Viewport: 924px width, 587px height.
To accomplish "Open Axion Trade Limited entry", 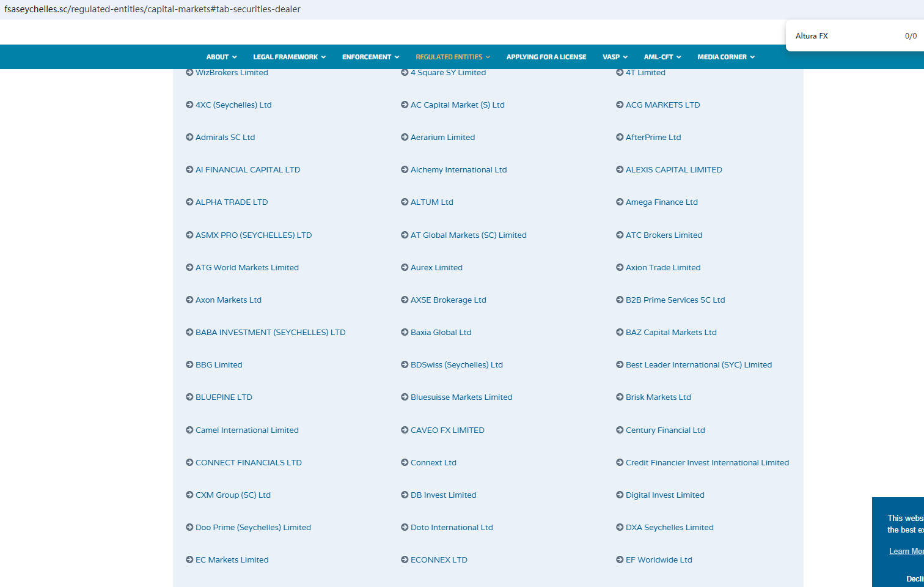I will (663, 267).
